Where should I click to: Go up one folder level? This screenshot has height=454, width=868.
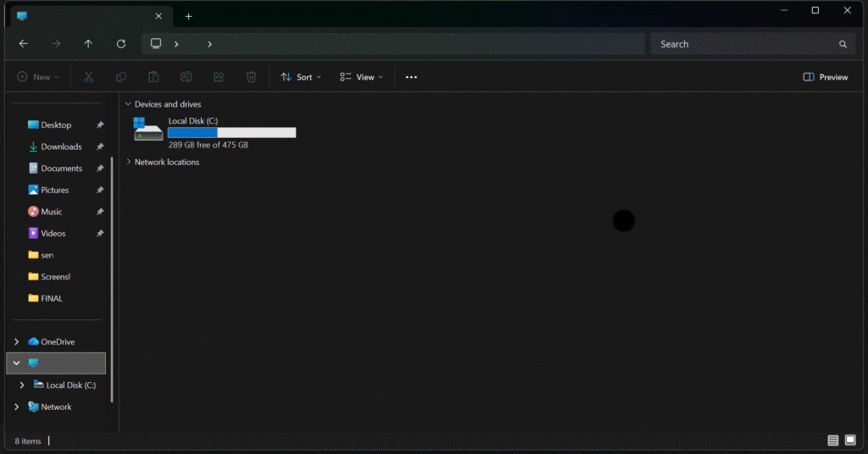tap(88, 44)
